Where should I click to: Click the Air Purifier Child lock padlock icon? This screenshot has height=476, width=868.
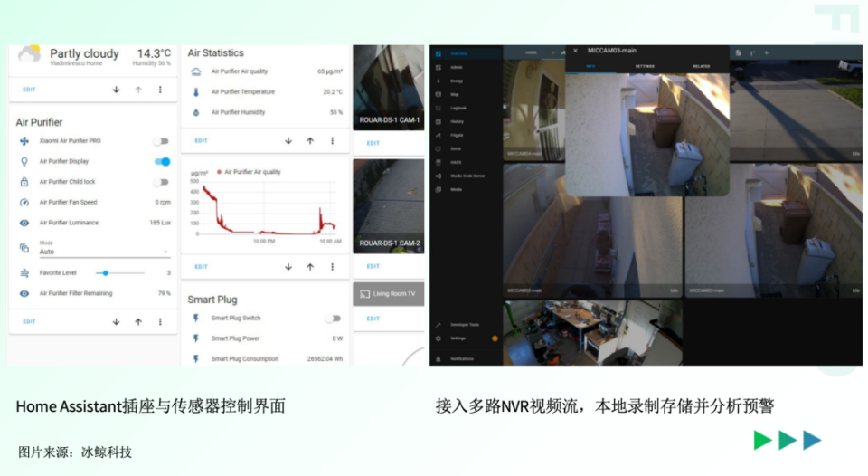click(24, 182)
